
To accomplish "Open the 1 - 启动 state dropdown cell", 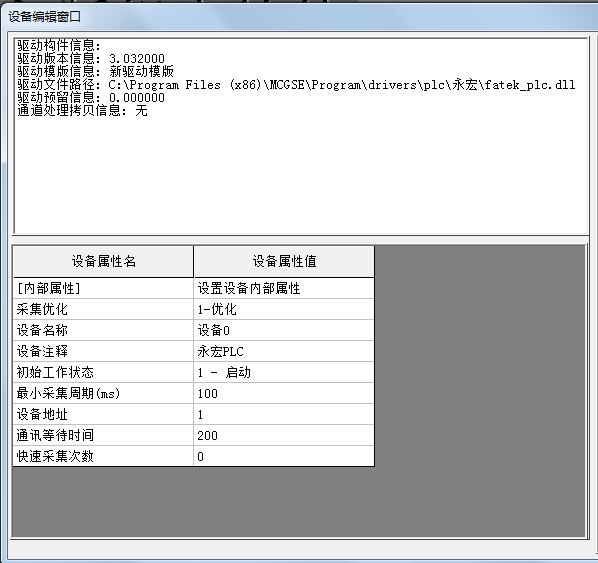I will pyautogui.click(x=284, y=372).
